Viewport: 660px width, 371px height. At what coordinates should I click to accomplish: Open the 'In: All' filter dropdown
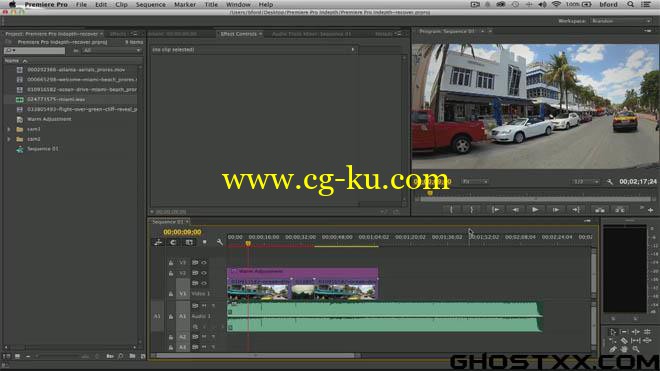112,51
